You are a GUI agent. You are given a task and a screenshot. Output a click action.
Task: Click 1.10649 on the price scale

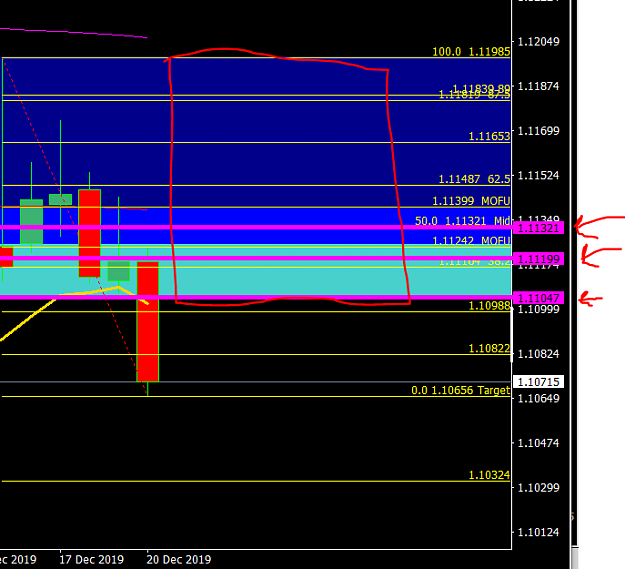(539, 398)
